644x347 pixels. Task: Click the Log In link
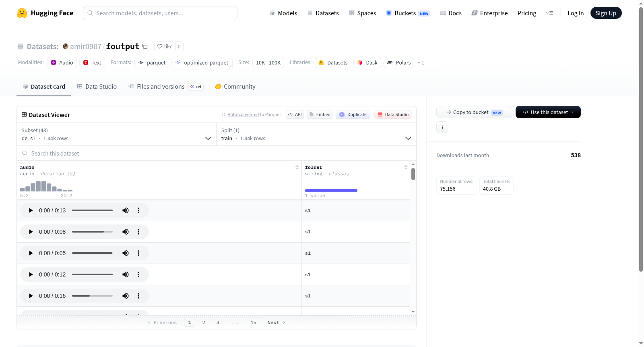pos(576,13)
